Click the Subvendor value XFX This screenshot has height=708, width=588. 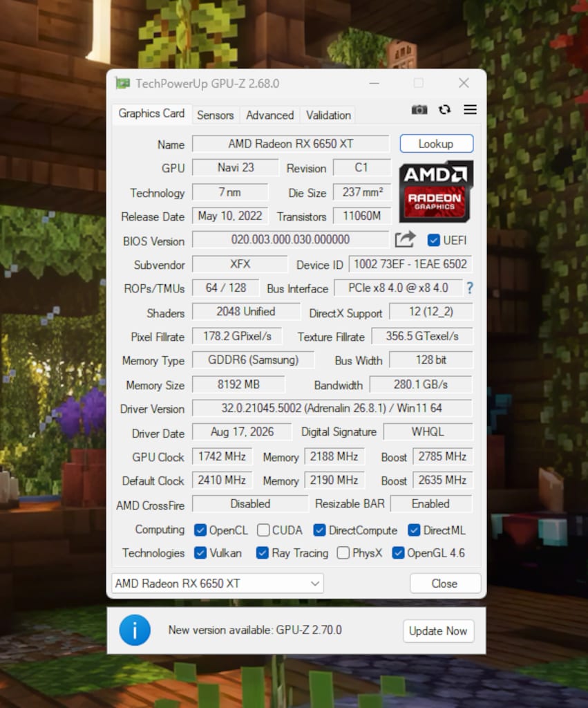(240, 264)
